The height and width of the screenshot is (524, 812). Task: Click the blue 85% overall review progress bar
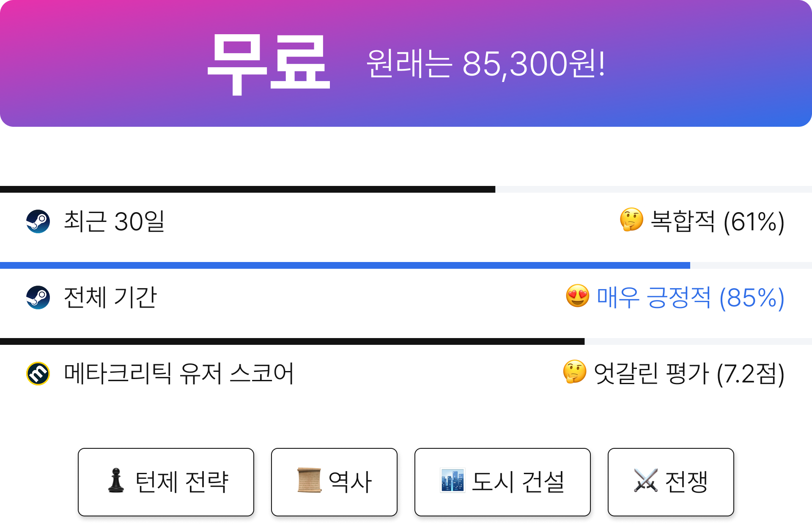pos(406,265)
